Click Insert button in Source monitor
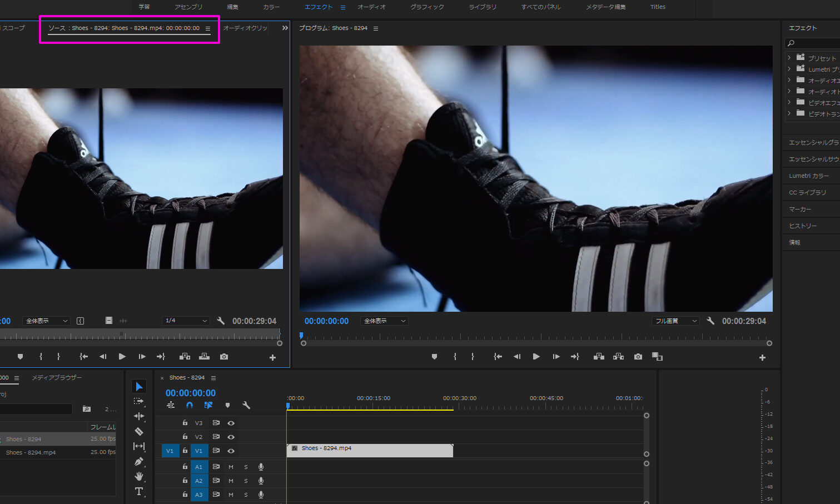840x504 pixels. point(185,357)
